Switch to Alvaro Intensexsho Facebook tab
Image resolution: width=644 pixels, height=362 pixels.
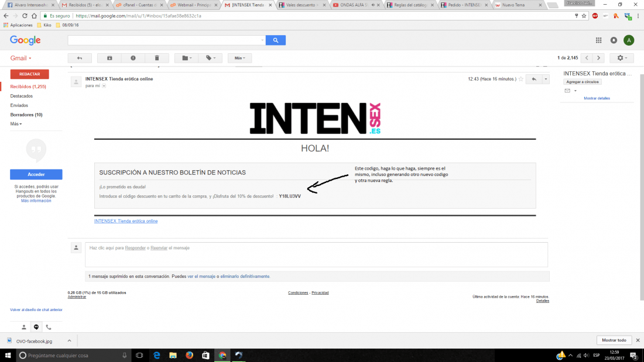click(30, 5)
